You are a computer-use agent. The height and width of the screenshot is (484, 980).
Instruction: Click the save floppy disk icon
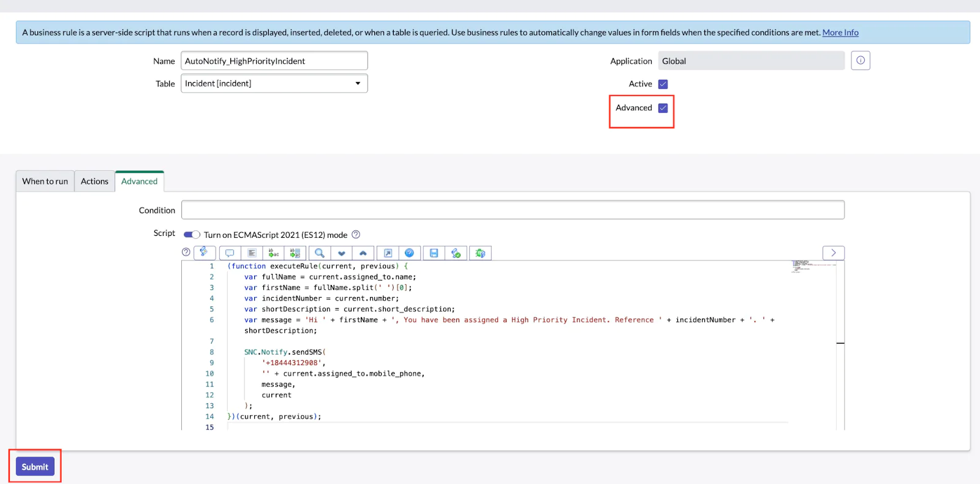[x=434, y=253]
